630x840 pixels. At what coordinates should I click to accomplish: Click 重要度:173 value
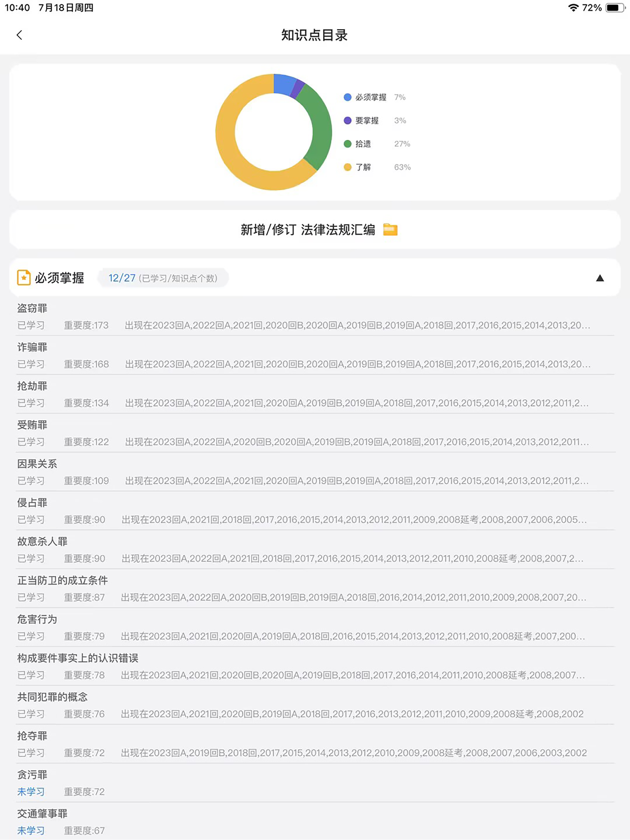86,325
